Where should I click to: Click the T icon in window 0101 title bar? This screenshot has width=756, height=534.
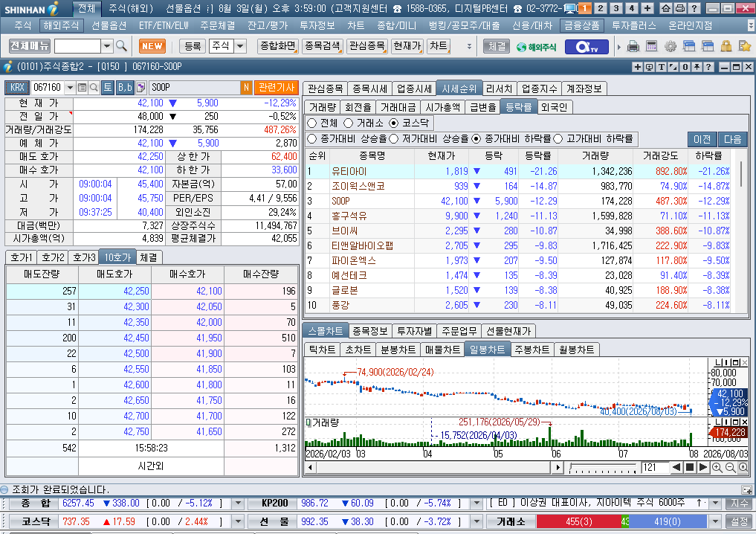[661, 67]
